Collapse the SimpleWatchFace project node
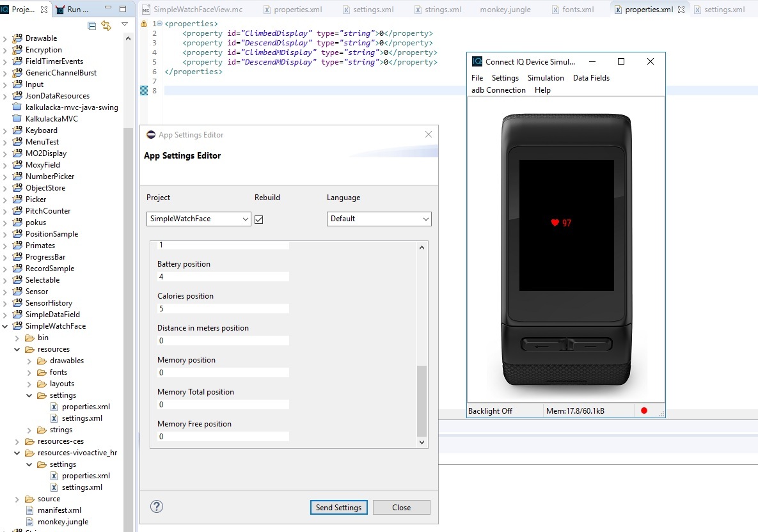Viewport: 758px width, 532px height. (5, 326)
